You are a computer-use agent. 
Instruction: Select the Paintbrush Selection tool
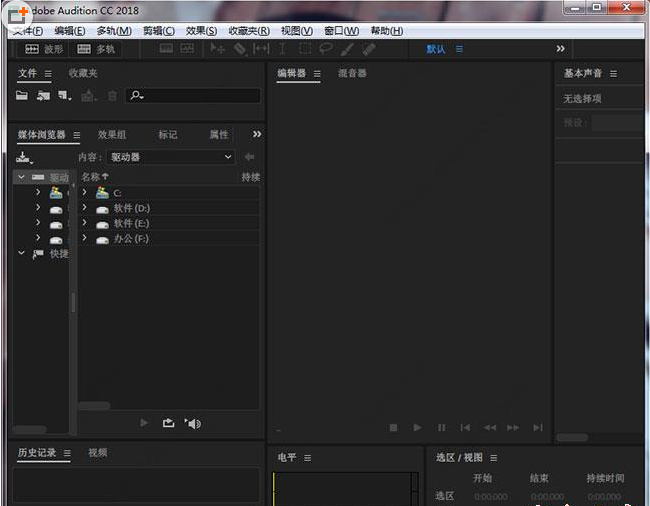tap(347, 49)
